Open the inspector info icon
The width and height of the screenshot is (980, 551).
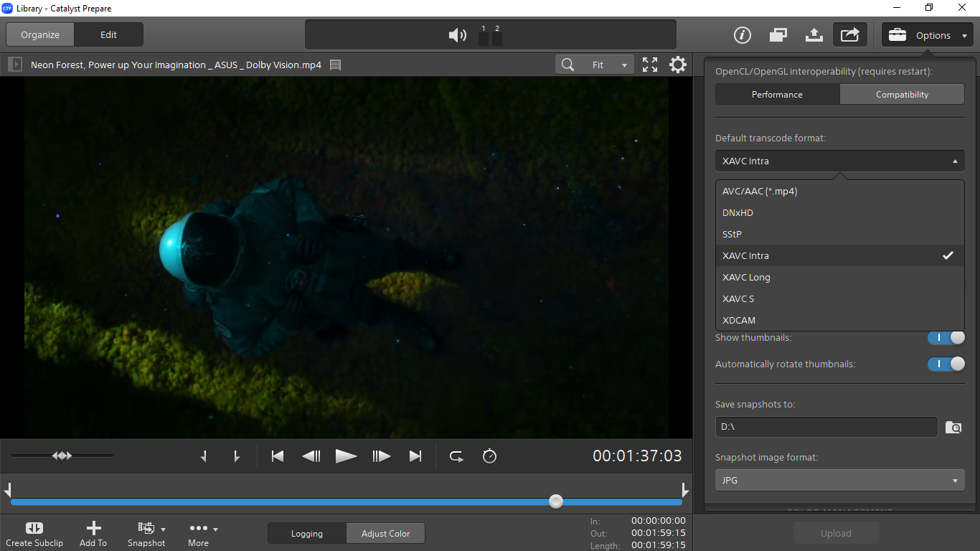point(742,35)
